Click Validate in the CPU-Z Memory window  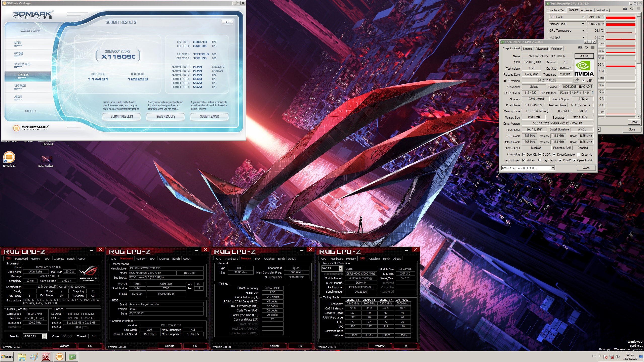(x=274, y=346)
